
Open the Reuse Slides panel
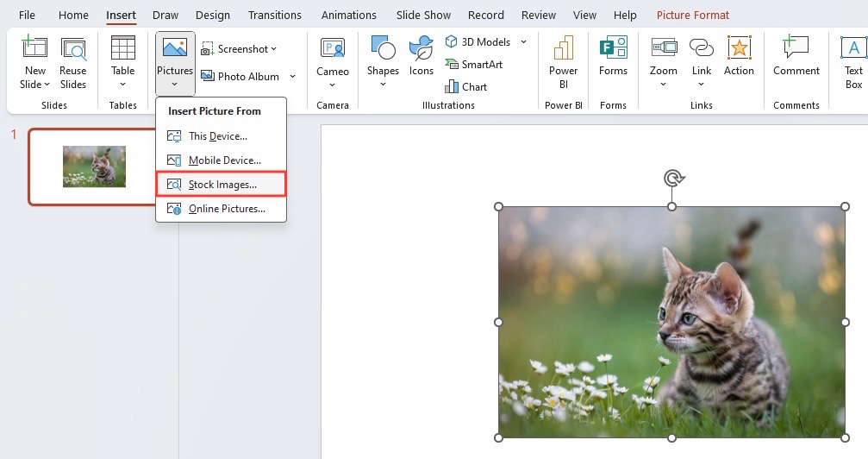(x=73, y=63)
